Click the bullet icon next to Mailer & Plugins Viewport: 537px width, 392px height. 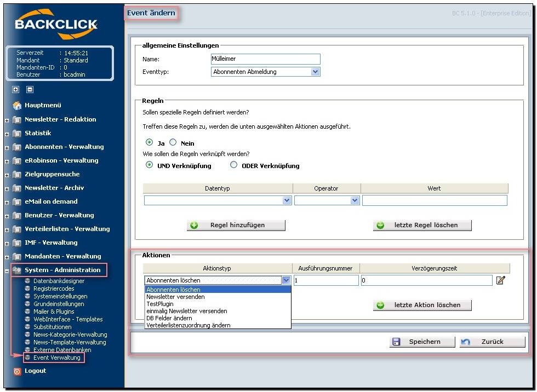click(x=28, y=312)
